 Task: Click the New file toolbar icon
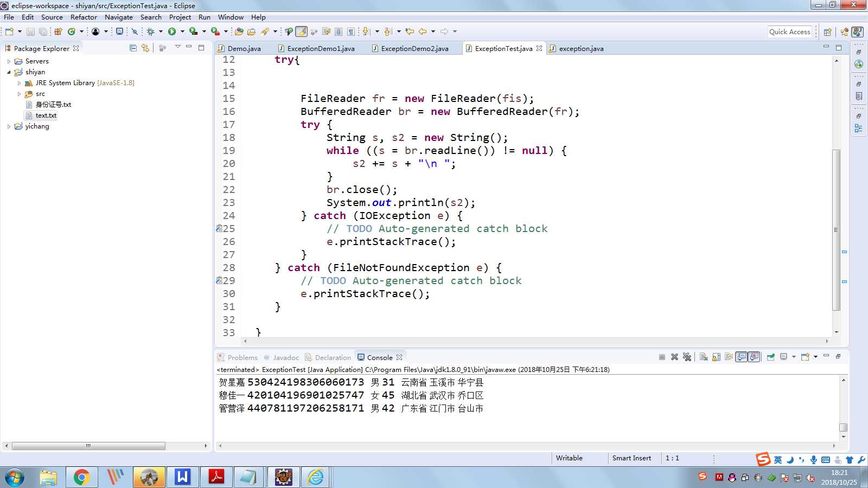[x=9, y=31]
